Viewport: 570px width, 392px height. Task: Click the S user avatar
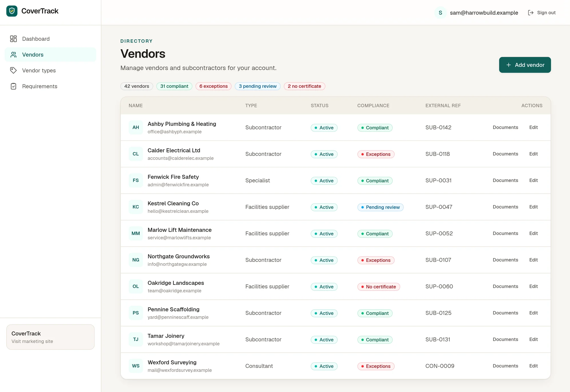coord(440,13)
